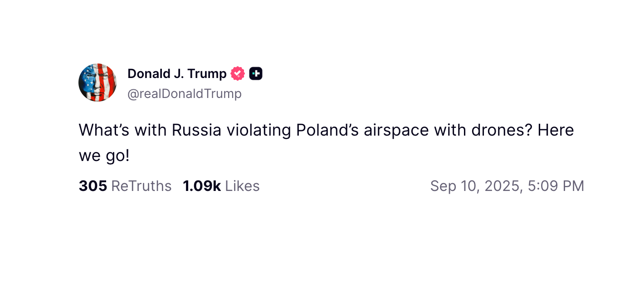Open the Donald J. Trump display name
Screen dimensions: 644x293
coord(177,73)
